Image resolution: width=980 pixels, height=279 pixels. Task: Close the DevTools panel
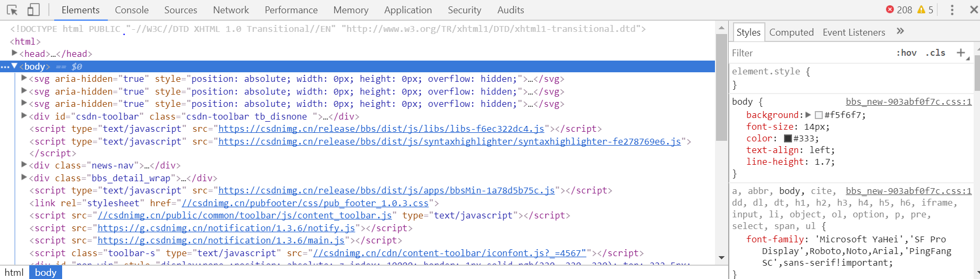[x=974, y=10]
